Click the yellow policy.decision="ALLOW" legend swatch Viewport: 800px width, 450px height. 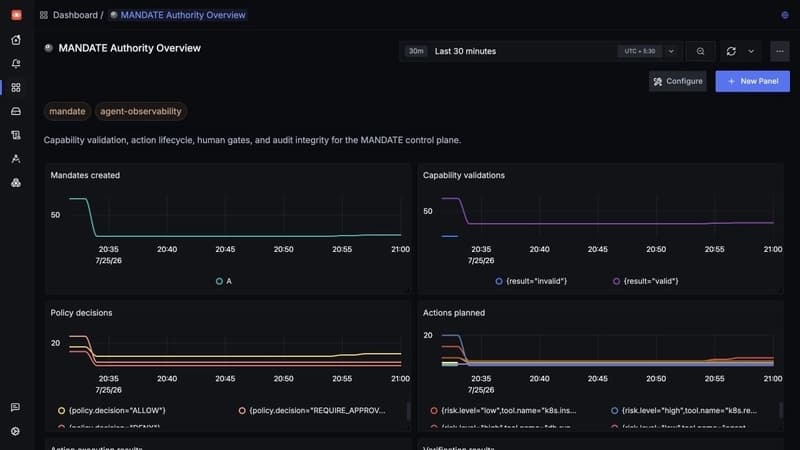point(61,410)
